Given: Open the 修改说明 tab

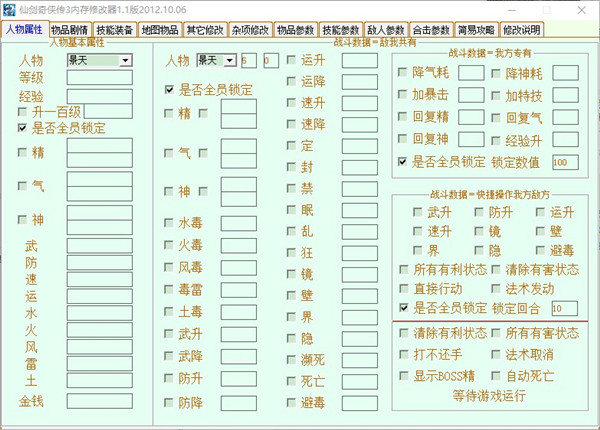Looking at the screenshot, I should pos(521,30).
